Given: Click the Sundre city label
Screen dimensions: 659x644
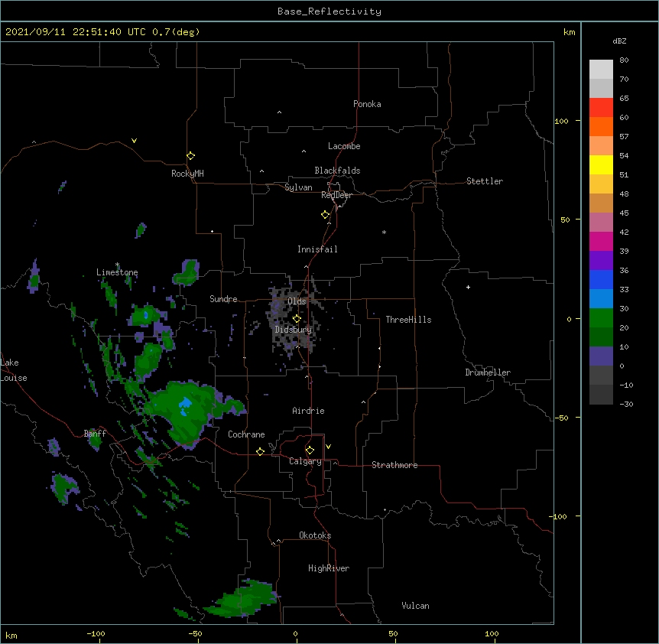Looking at the screenshot, I should tap(223, 299).
